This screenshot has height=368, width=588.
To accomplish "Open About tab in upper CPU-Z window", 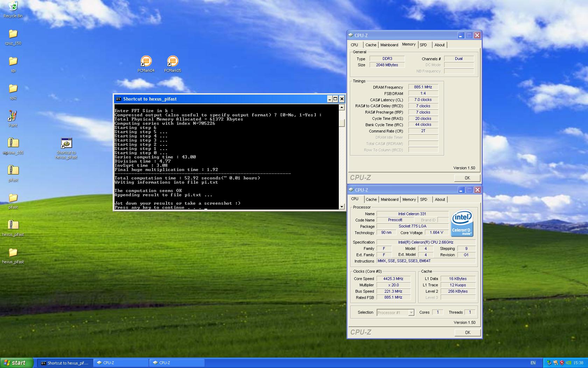I will [440, 45].
